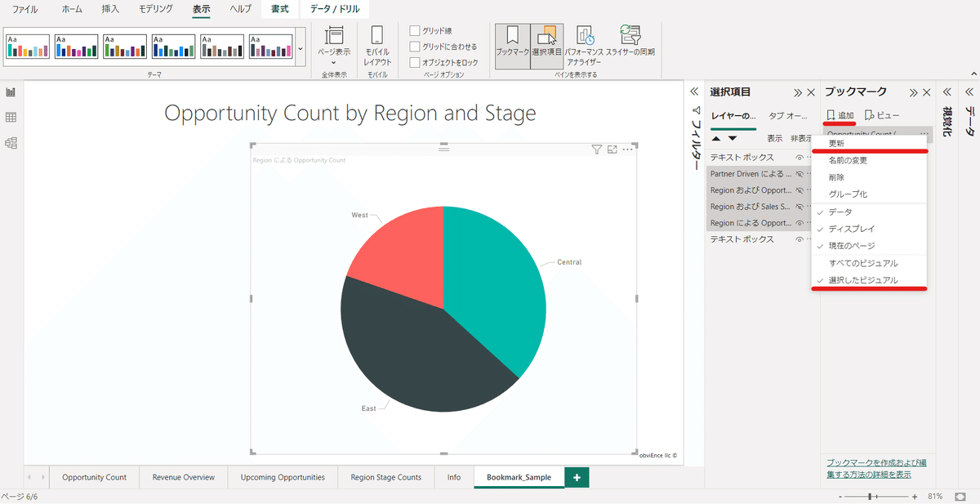Screen dimensions: 980x504
Task: Expand the theme gallery dropdown arrow
Action: point(301,49)
